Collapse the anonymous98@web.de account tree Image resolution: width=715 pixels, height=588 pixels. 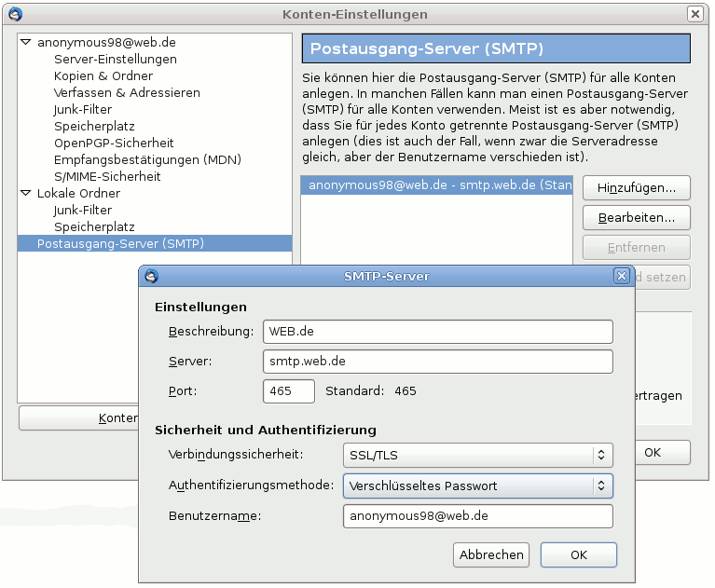pyautogui.click(x=26, y=42)
